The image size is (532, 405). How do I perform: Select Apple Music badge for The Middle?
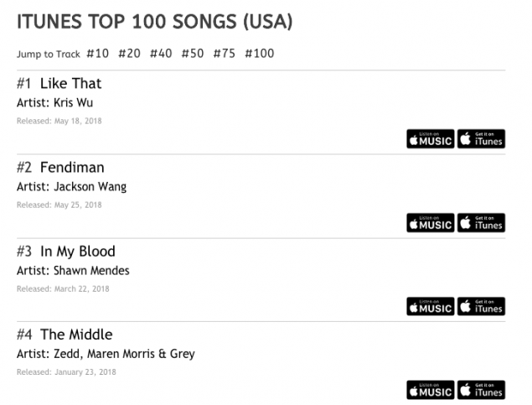(430, 390)
